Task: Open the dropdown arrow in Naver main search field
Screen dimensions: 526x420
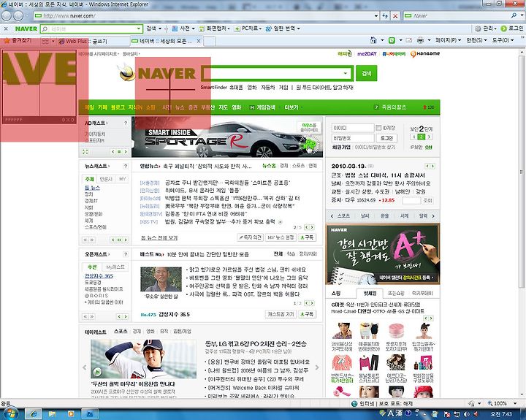Action: (345, 73)
